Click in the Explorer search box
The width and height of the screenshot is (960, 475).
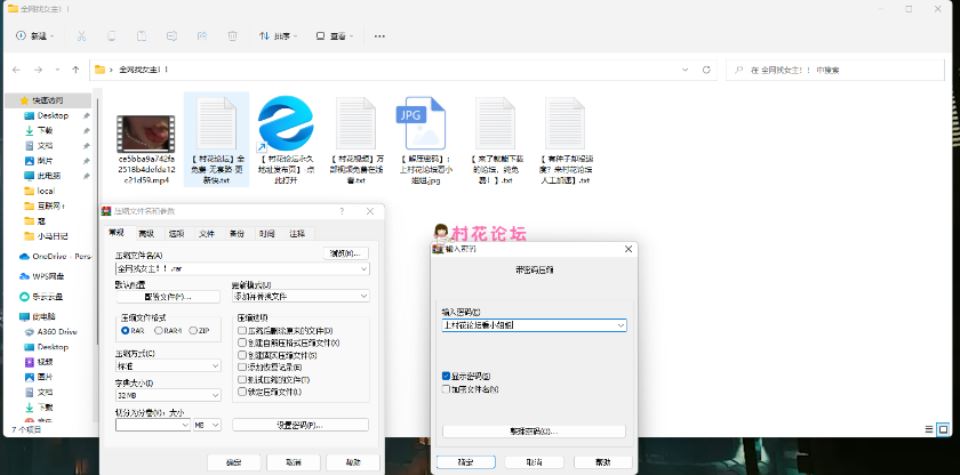(x=835, y=70)
